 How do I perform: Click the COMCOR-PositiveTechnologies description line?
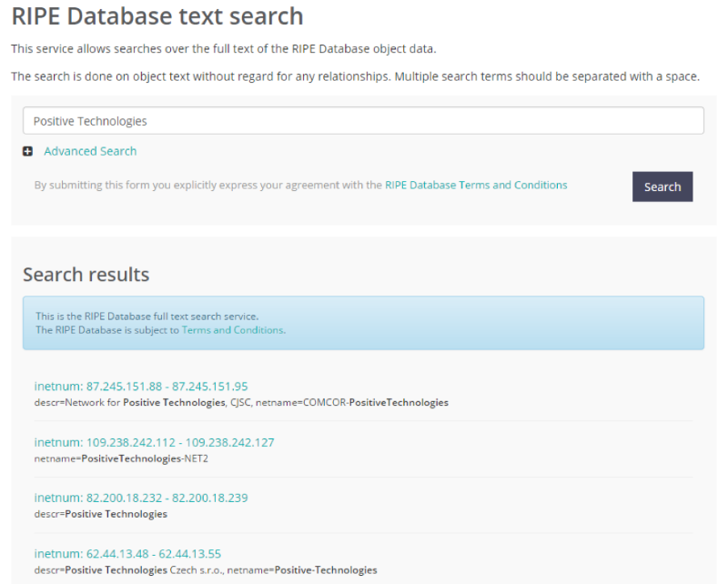(241, 402)
